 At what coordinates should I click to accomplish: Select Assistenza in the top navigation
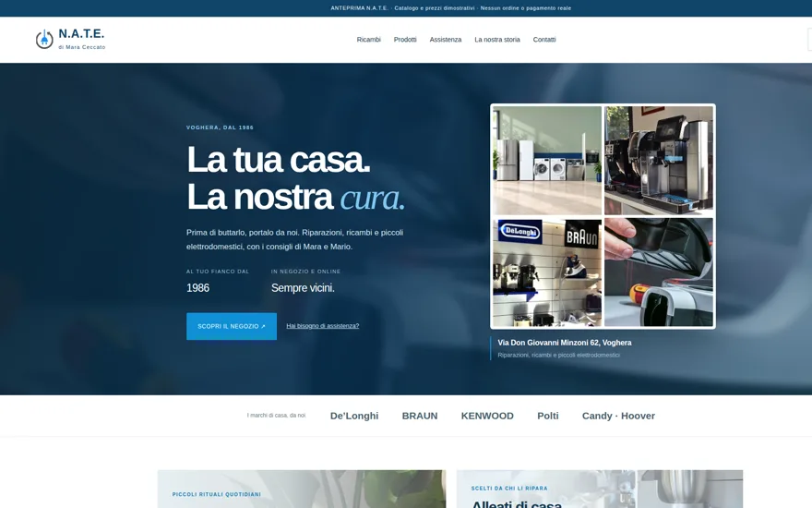446,40
